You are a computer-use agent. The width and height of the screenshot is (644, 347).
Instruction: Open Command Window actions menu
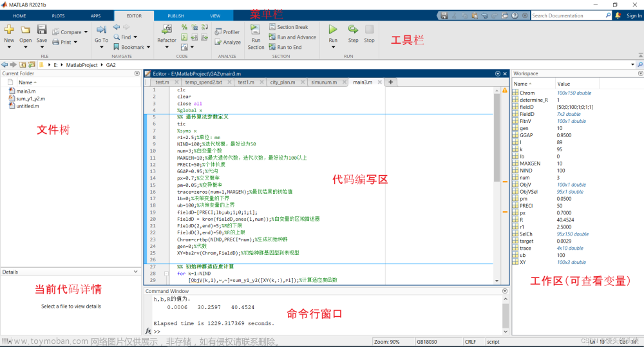(x=505, y=291)
